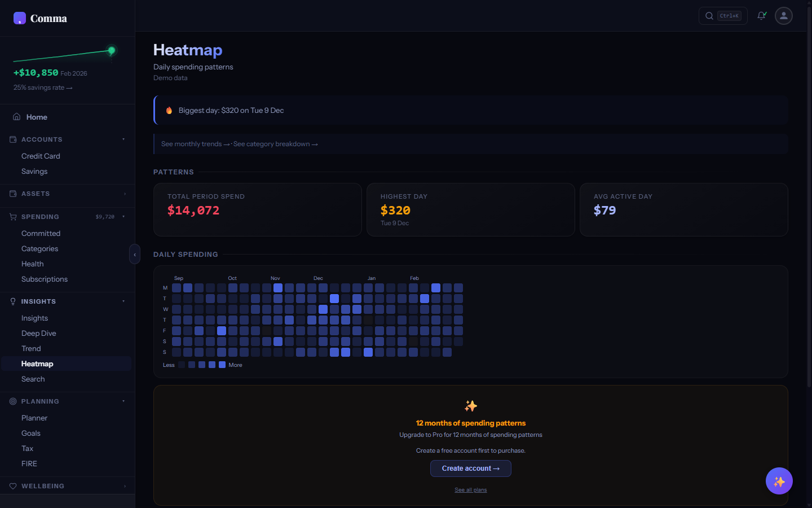Collapse the sidebar with the chevron handle
Screen dimensions: 812x508
coord(135,255)
